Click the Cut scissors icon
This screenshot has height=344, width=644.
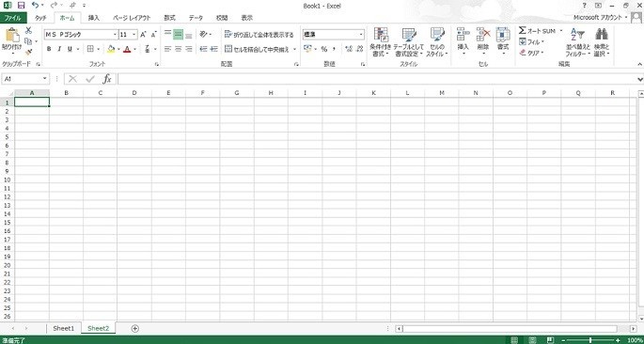pos(28,30)
